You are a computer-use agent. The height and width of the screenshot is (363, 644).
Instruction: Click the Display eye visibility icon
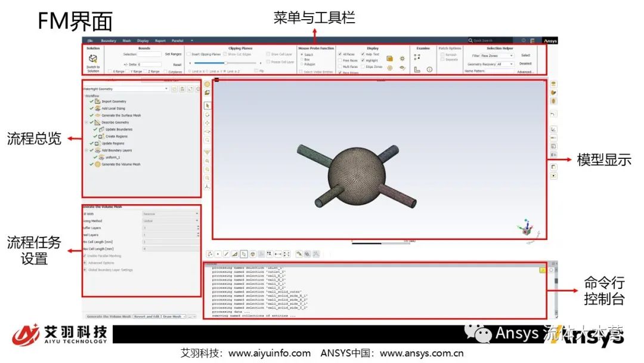coord(402,68)
